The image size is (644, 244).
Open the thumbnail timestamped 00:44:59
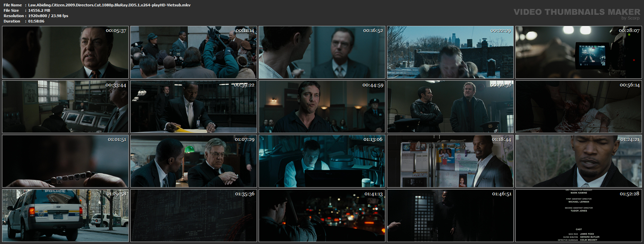(322, 107)
